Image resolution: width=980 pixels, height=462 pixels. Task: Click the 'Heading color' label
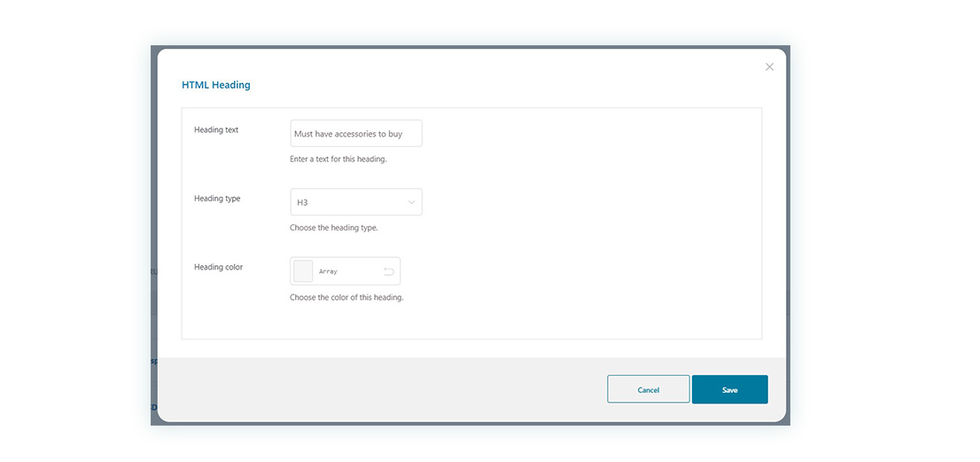[x=218, y=267]
